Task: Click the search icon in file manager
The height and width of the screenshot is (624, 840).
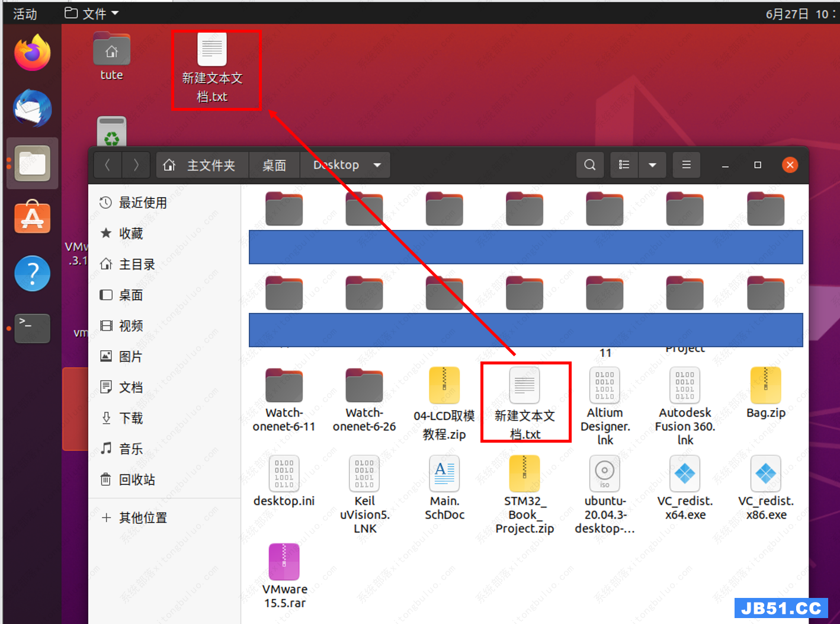Action: [x=589, y=165]
